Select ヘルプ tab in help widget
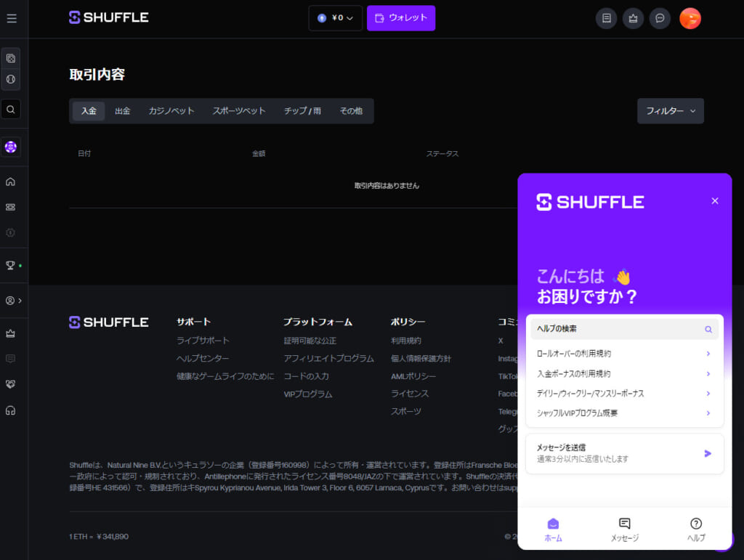Viewport: 744px width, 560px height. (x=696, y=529)
